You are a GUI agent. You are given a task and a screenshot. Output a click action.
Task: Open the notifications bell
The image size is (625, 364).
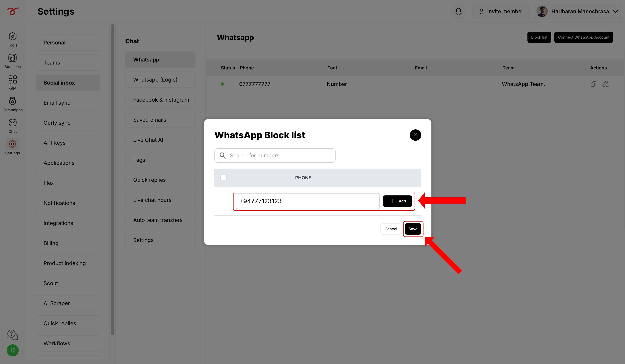coord(458,11)
